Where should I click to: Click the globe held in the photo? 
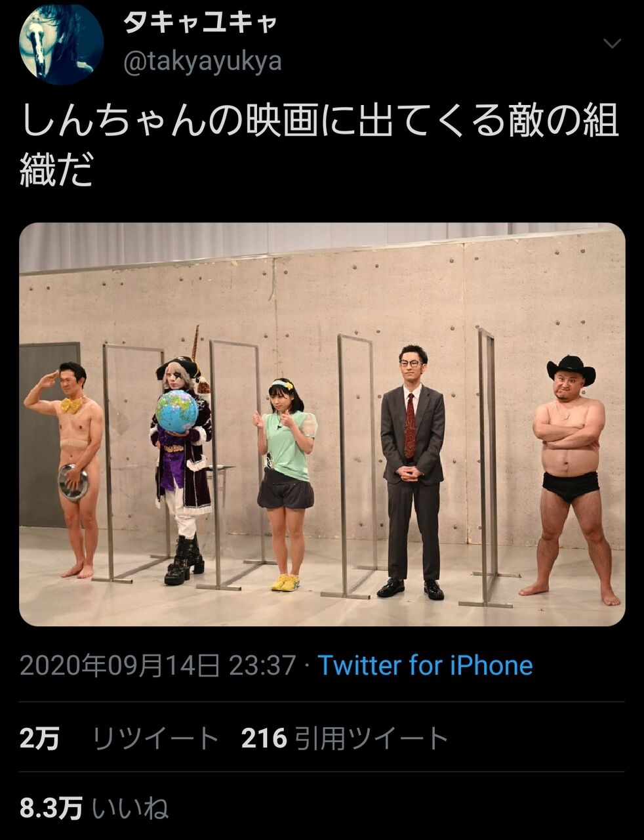176,411
